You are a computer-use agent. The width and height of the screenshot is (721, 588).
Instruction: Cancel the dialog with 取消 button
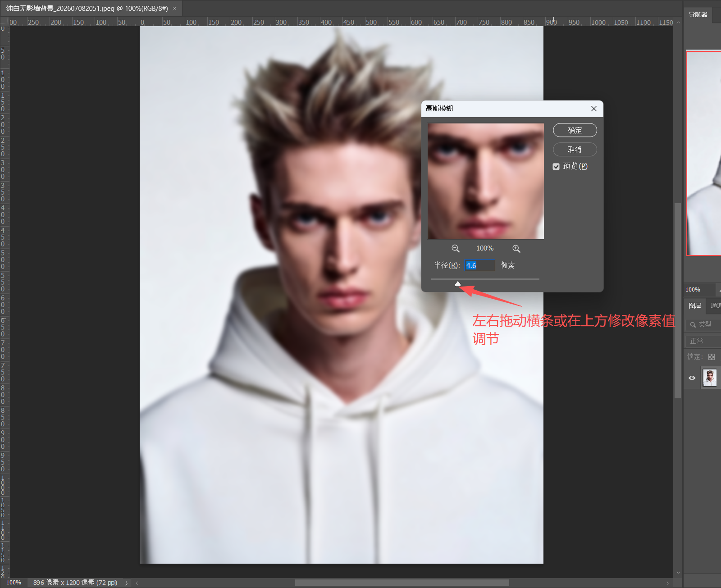[x=575, y=150]
